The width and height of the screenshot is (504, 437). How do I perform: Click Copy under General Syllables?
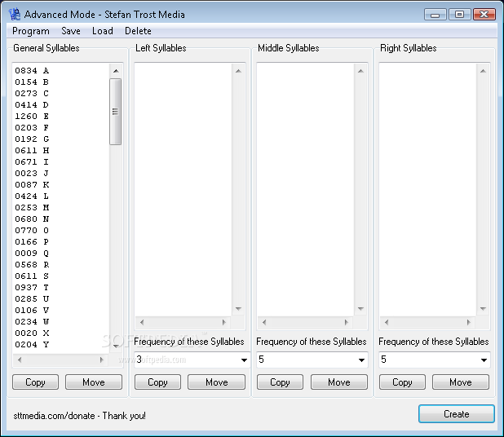pyautogui.click(x=35, y=382)
